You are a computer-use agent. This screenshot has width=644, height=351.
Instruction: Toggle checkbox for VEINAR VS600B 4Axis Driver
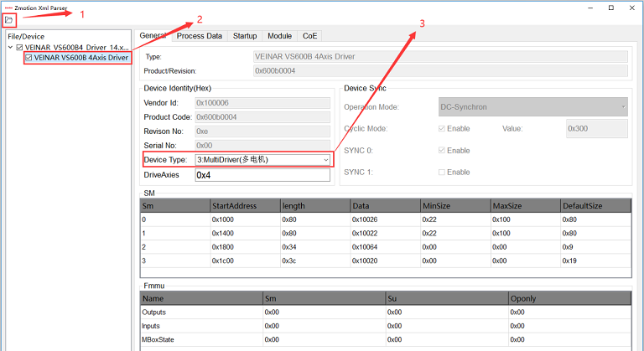click(29, 58)
